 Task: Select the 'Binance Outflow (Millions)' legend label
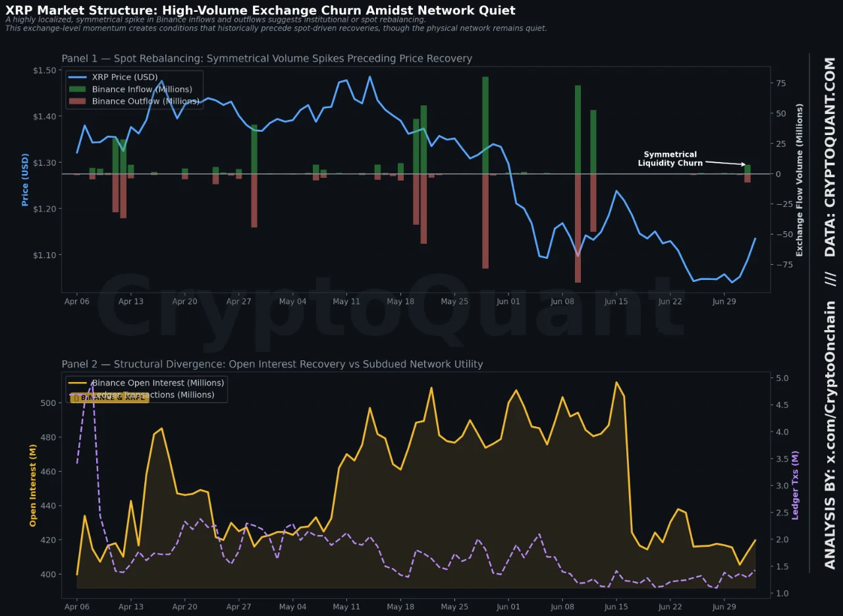(146, 101)
